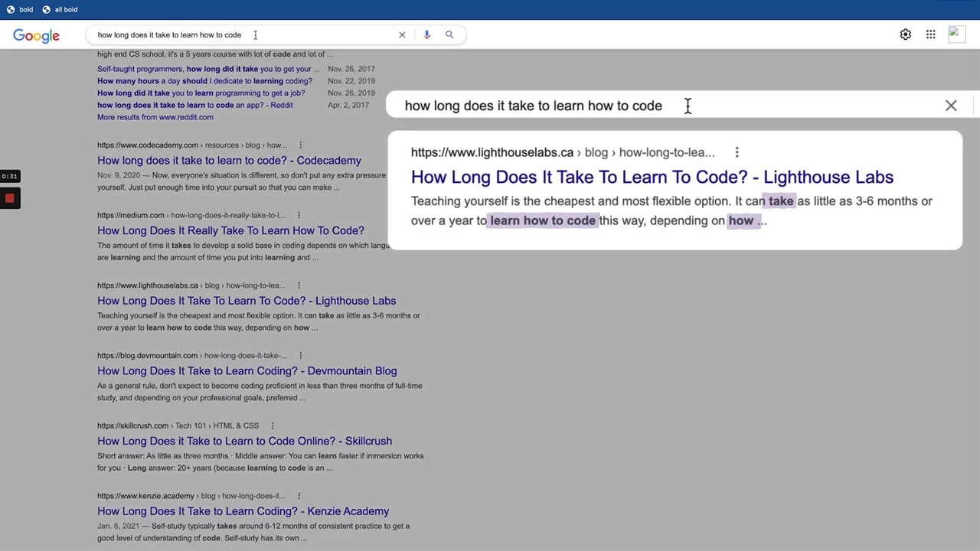Image resolution: width=980 pixels, height=551 pixels.
Task: Click the magnifying glass search icon
Action: point(449,35)
